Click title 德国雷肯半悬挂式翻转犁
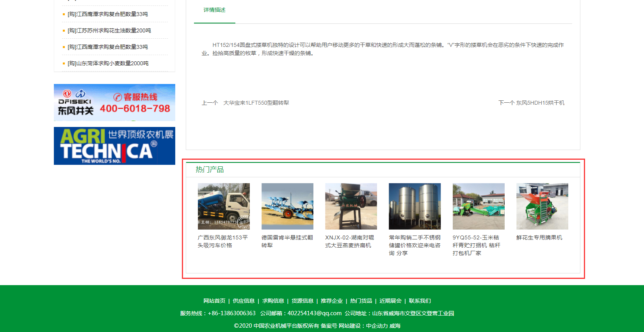 pyautogui.click(x=287, y=241)
